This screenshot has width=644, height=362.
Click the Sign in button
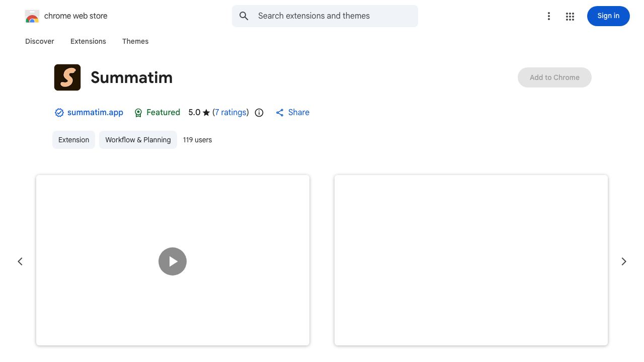coord(608,16)
